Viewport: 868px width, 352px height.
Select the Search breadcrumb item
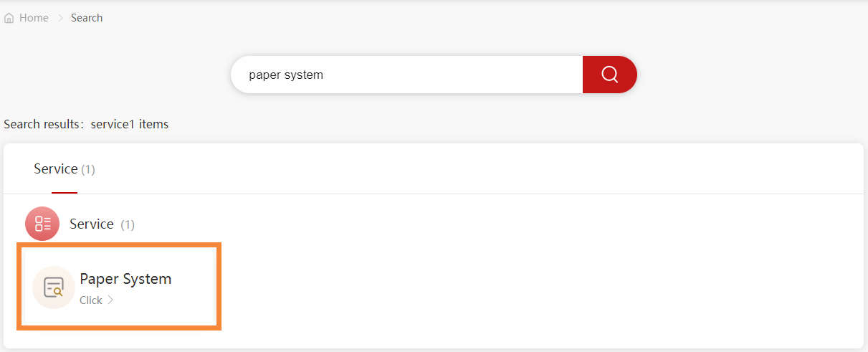coord(87,18)
